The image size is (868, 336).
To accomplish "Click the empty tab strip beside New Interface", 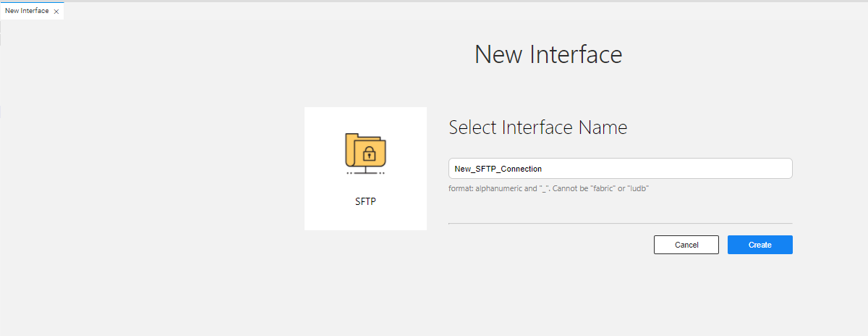I will 434,12.
